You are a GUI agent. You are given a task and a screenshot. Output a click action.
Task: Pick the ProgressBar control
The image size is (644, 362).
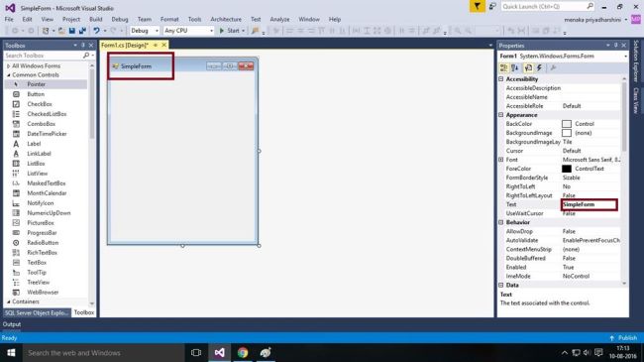point(42,232)
